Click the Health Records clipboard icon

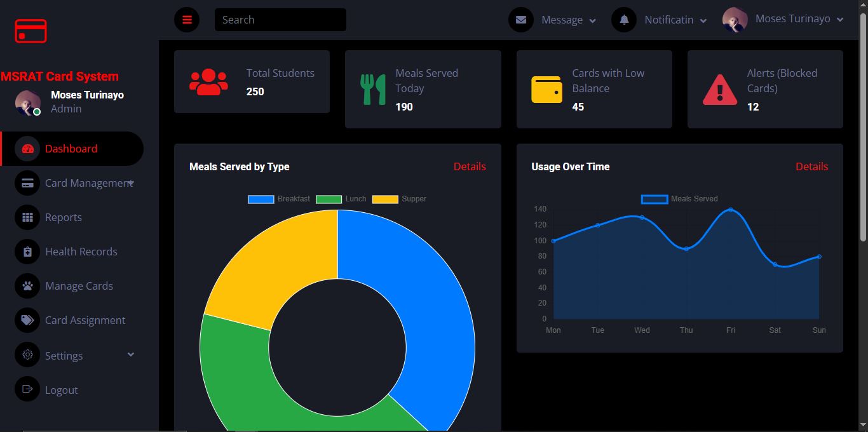[x=27, y=252]
